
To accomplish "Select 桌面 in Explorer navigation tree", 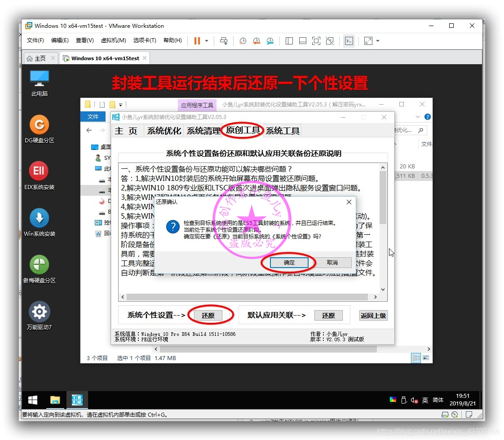I will [101, 147].
